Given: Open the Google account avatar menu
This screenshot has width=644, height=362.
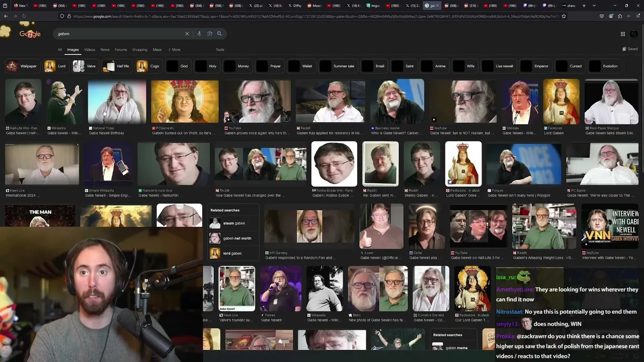Looking at the screenshot, I should 634,34.
